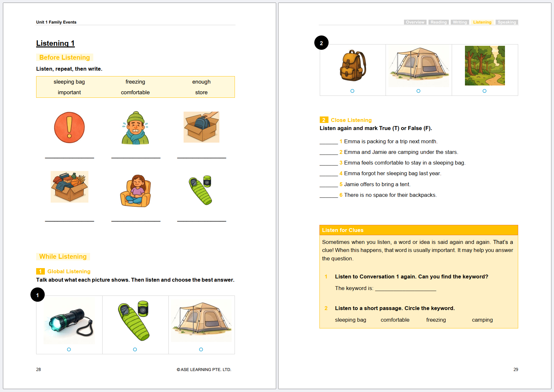The image size is (554, 392).
Task: Open the Overview tab
Action: (x=415, y=22)
